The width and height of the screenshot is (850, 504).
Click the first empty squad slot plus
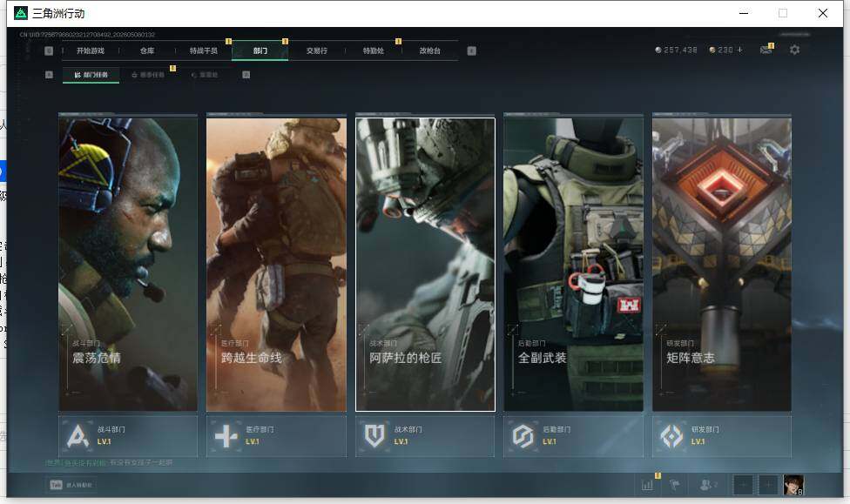tap(743, 485)
